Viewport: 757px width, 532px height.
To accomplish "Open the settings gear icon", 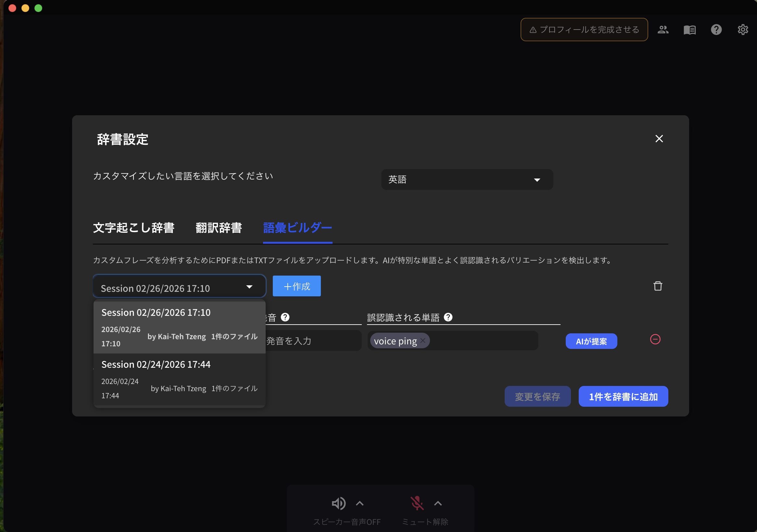I will [743, 30].
